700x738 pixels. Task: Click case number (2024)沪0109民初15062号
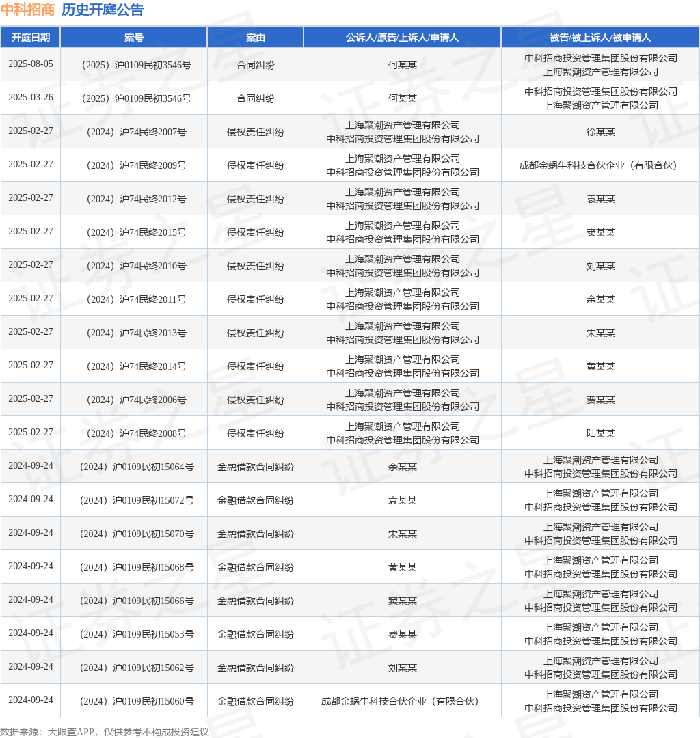click(136, 668)
